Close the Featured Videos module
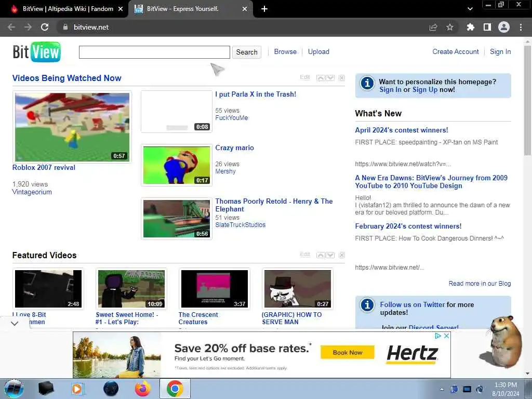 tap(342, 255)
